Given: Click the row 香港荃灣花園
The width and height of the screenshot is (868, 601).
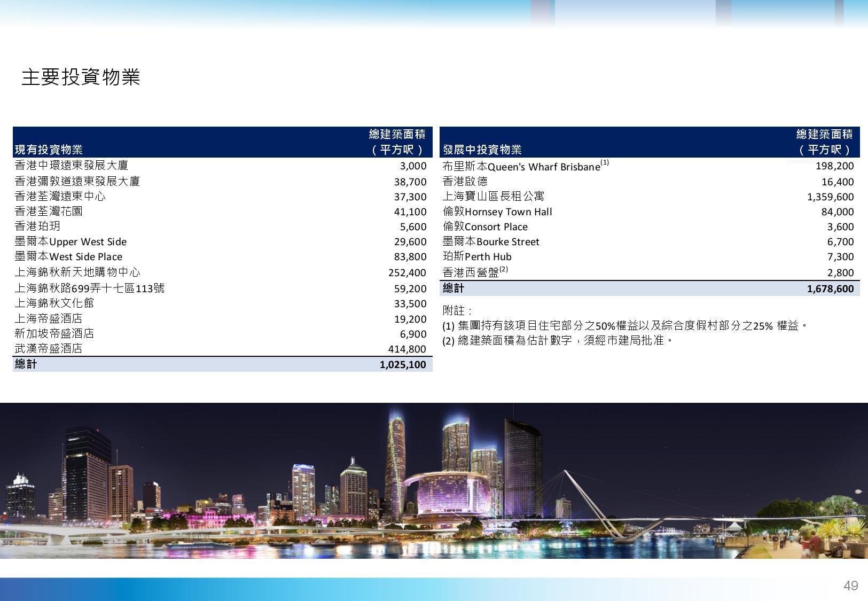Looking at the screenshot, I should click(223, 212).
